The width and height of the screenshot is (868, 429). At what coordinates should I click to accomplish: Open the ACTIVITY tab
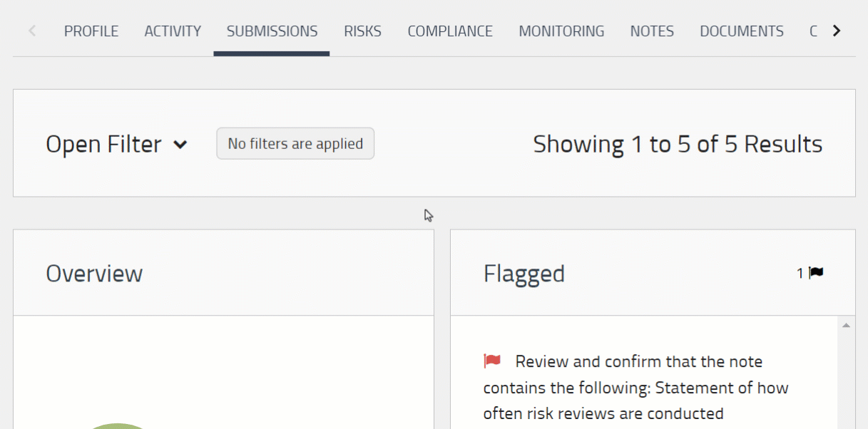pyautogui.click(x=173, y=31)
